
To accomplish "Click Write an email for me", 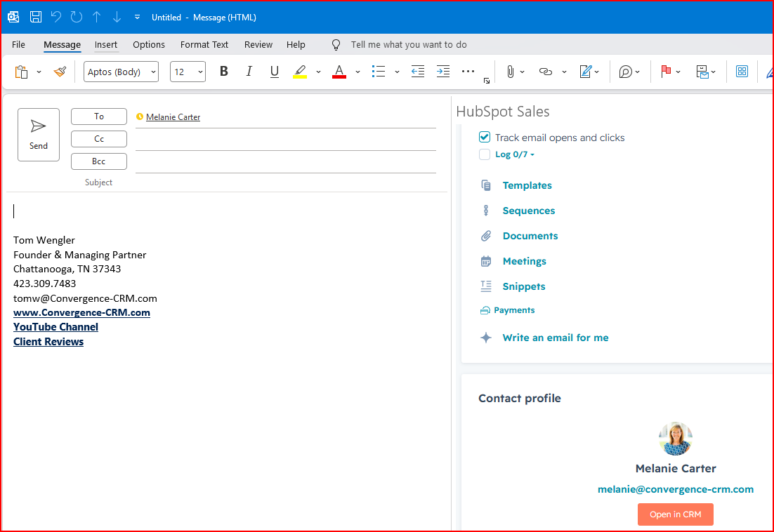I will pos(556,338).
